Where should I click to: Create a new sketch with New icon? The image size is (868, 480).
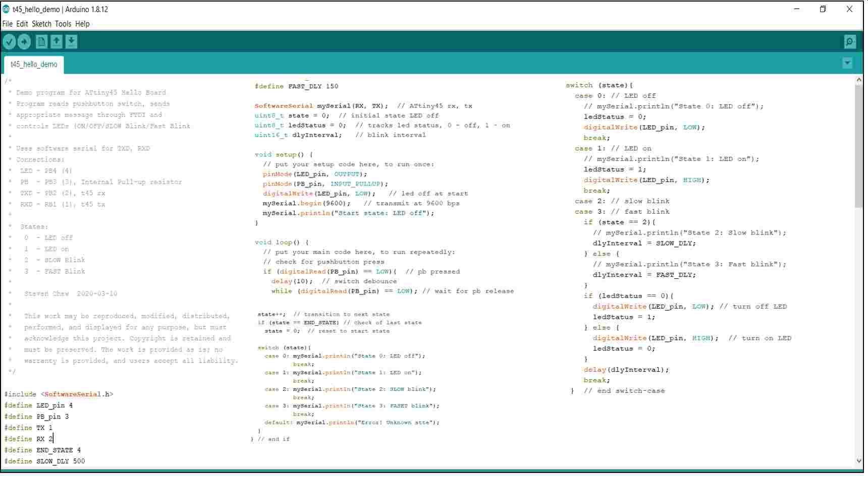tap(41, 42)
